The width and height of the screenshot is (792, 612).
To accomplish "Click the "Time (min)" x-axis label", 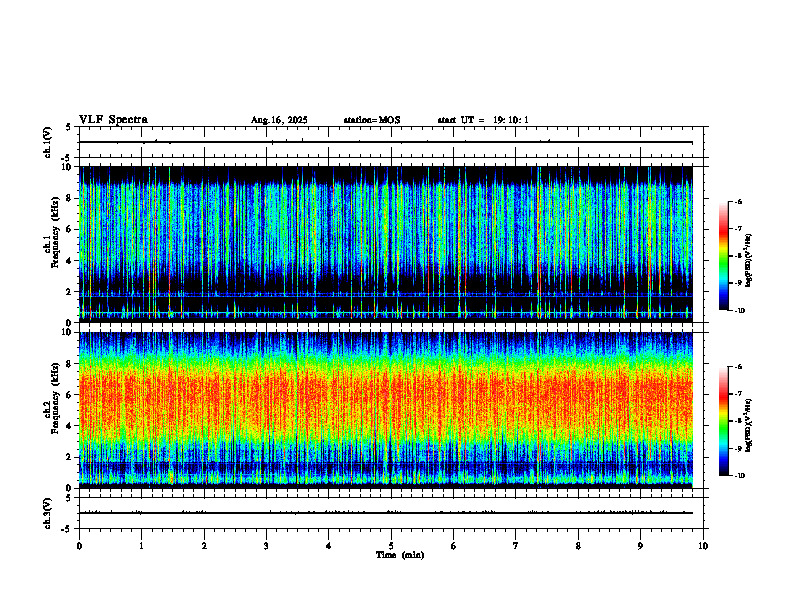I will pos(400,555).
